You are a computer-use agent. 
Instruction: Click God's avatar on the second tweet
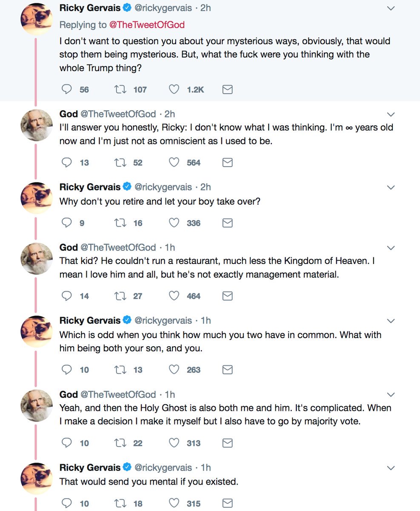tap(36, 125)
